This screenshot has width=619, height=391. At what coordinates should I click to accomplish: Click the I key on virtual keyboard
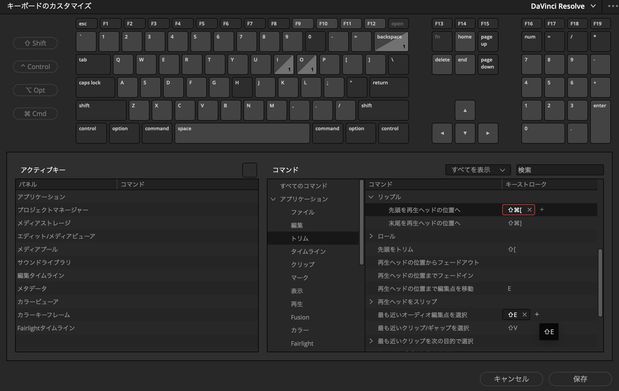click(x=284, y=64)
